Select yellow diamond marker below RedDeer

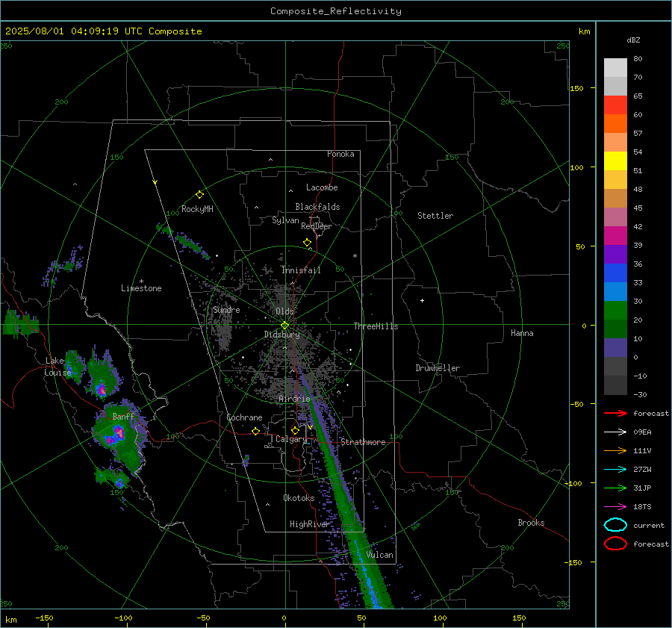pyautogui.click(x=307, y=243)
